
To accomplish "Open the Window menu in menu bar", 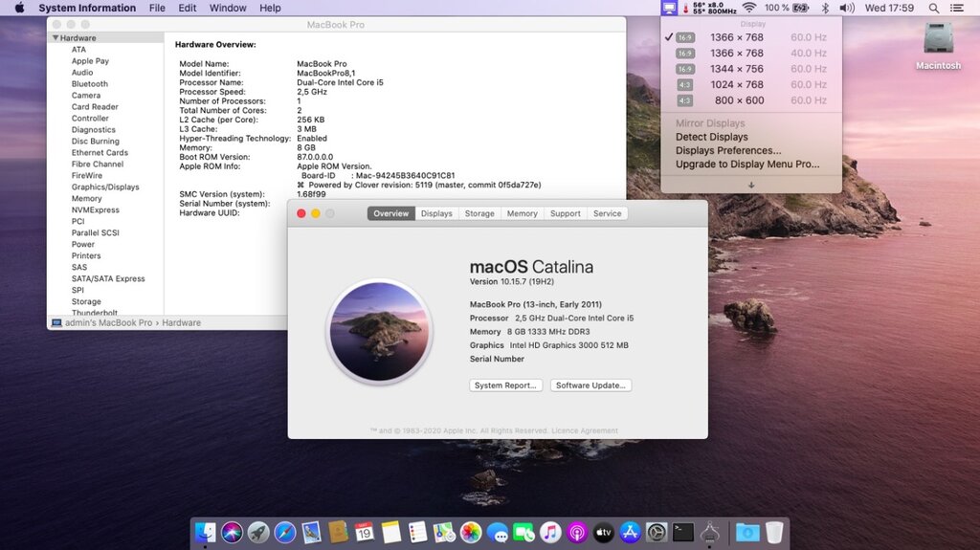I will (228, 8).
